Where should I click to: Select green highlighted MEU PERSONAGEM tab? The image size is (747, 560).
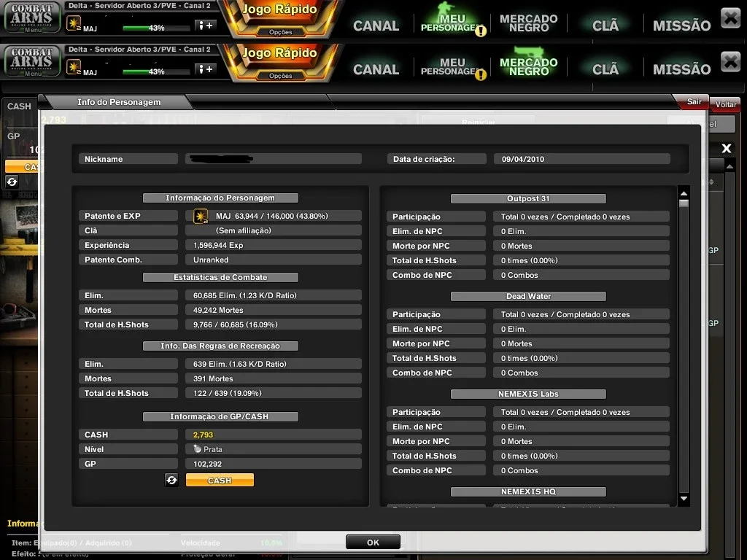coord(449,23)
